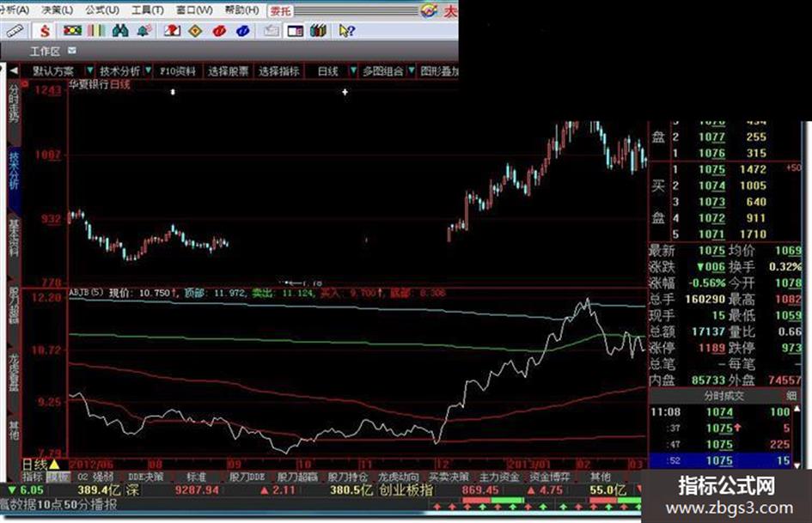
Task: Select 基本资料 side tab
Action: tap(14, 238)
